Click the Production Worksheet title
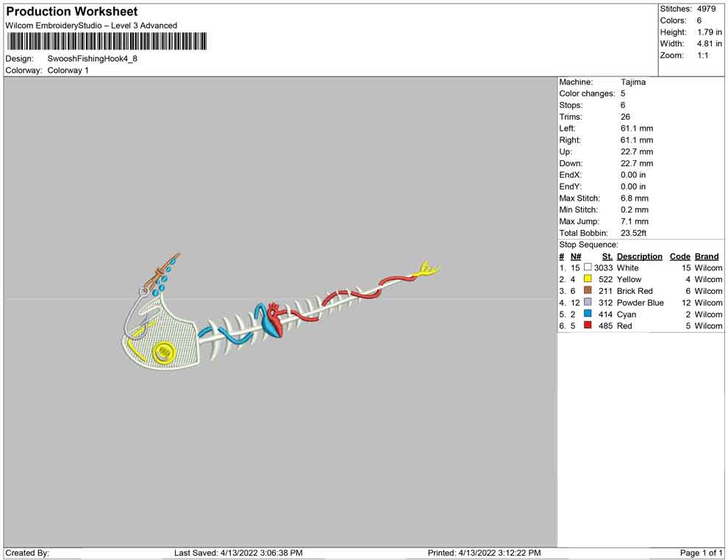The image size is (728, 560). click(x=72, y=12)
